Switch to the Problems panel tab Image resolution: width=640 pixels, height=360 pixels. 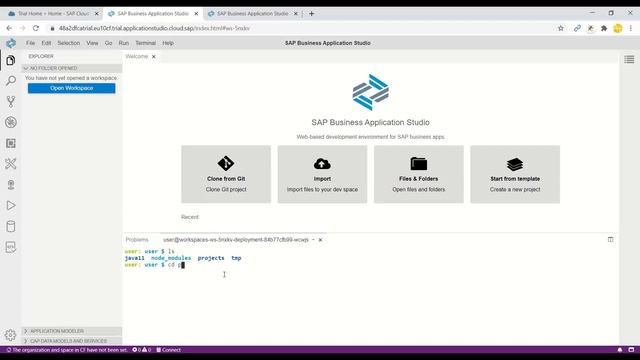point(137,240)
